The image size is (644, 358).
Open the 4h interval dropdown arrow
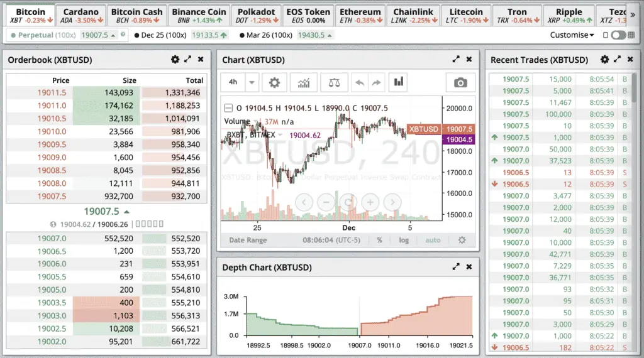(x=252, y=82)
